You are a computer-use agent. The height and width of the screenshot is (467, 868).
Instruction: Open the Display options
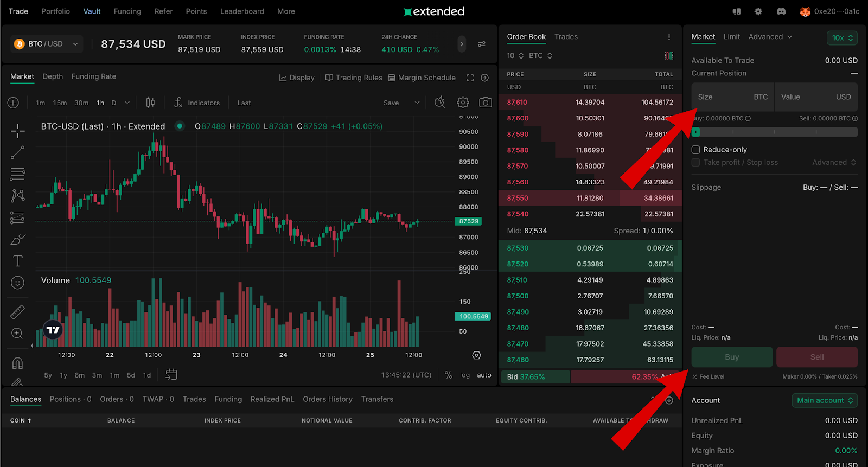click(x=297, y=78)
